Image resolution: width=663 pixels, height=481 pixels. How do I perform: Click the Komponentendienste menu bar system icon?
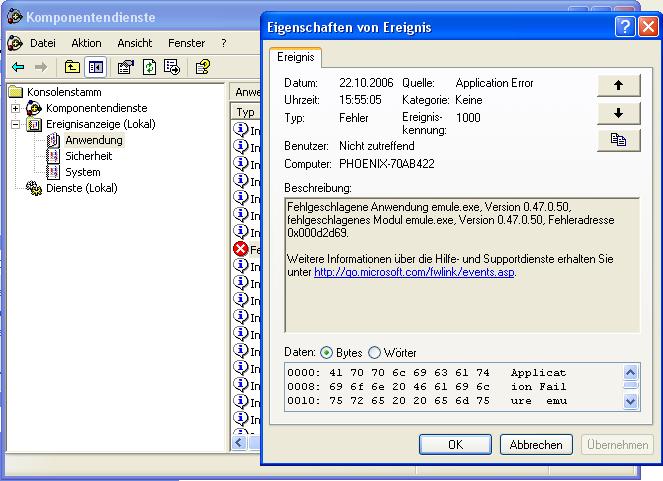click(x=15, y=43)
